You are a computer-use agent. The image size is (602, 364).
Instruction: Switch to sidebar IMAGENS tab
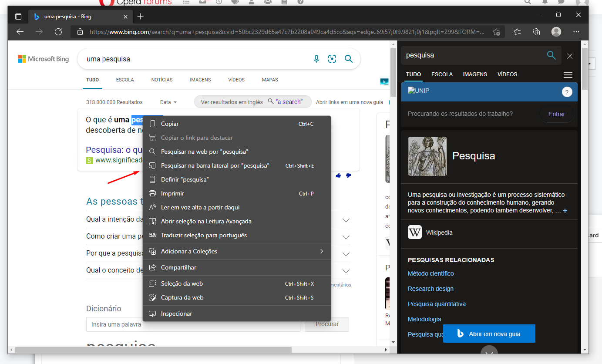point(475,74)
